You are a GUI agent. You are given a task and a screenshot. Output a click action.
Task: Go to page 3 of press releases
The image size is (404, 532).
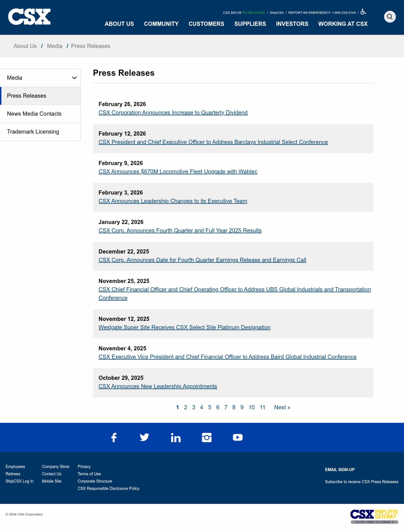click(194, 407)
